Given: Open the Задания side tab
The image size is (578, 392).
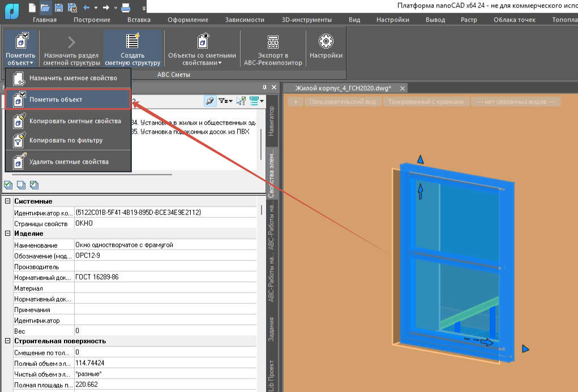Looking at the screenshot, I should click(x=271, y=329).
